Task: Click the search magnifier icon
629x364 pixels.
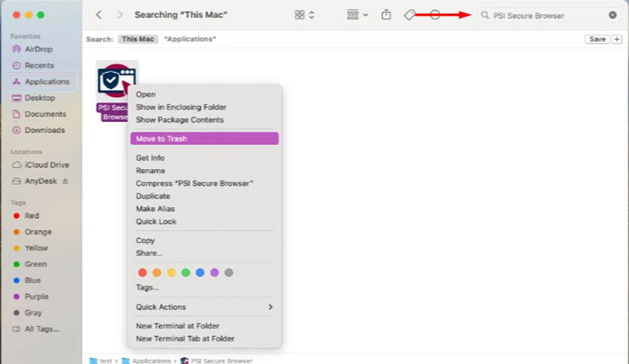Action: [x=485, y=15]
